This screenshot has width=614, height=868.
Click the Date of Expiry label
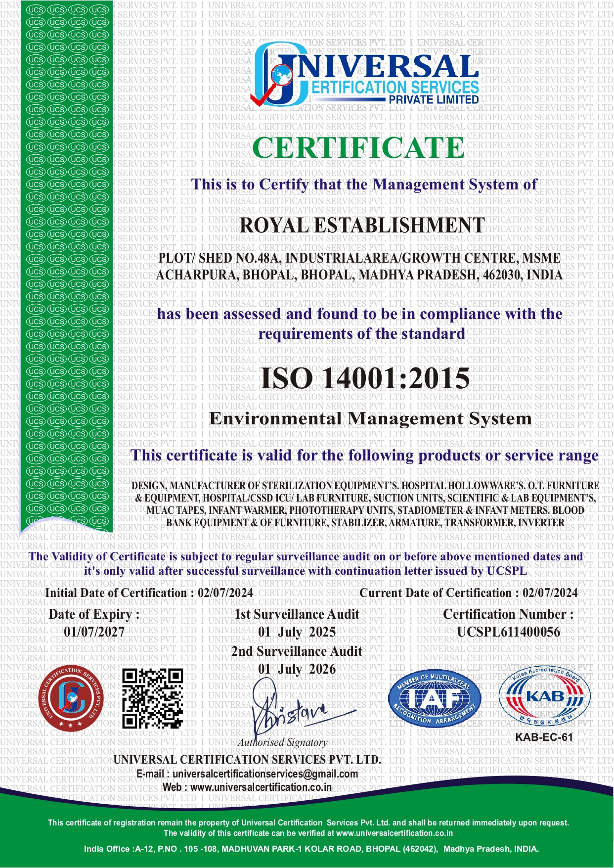tap(94, 615)
